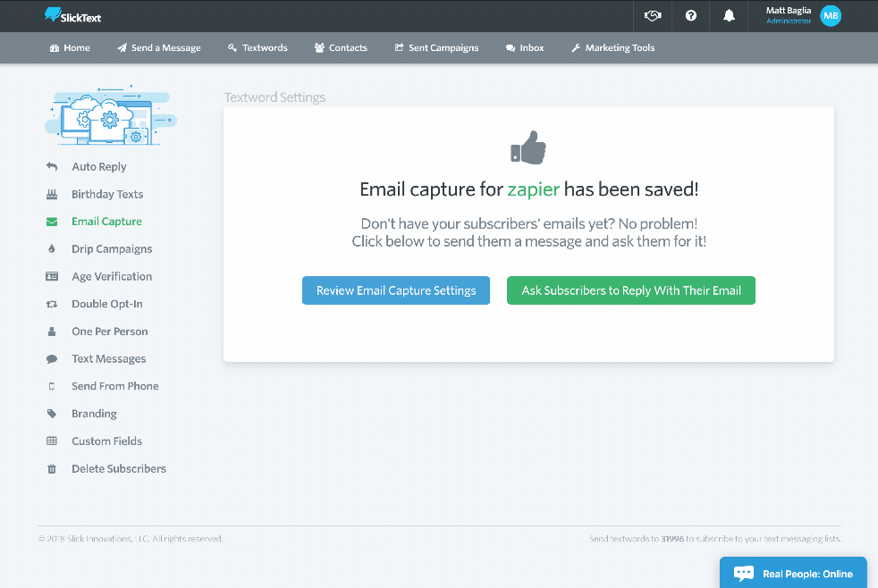Click the Birthday Texts cake icon

tap(52, 194)
